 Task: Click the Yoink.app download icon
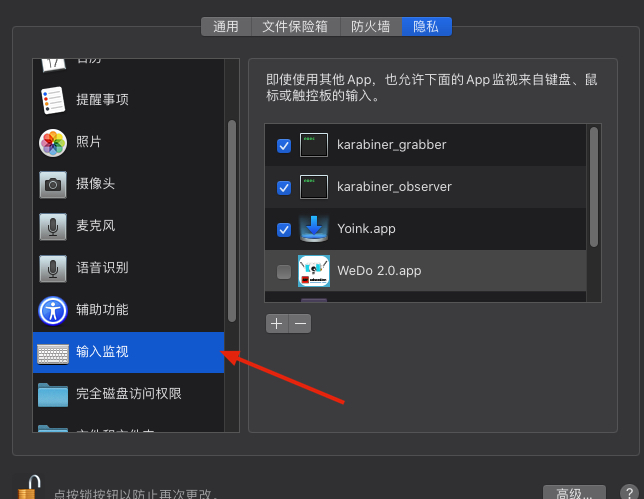pos(314,228)
